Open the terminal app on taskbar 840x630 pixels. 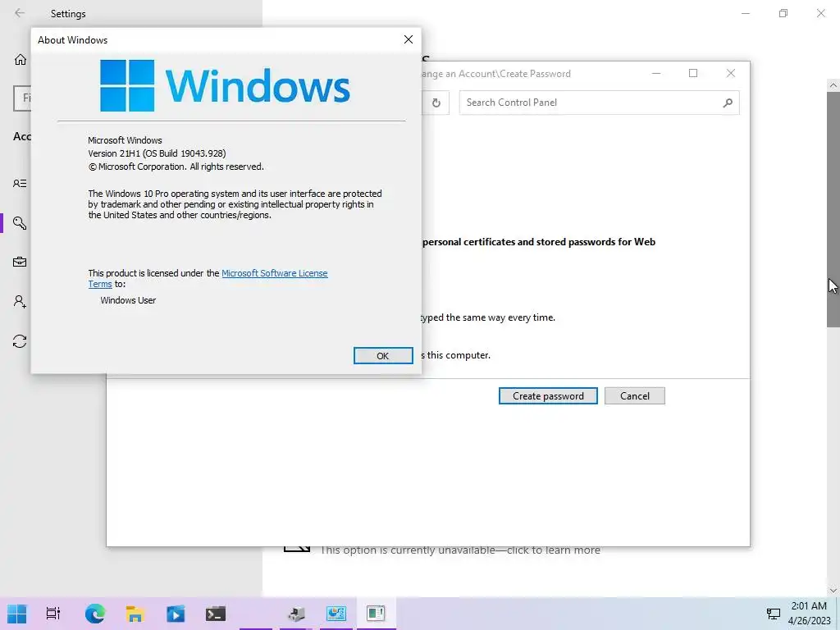[x=216, y=614]
